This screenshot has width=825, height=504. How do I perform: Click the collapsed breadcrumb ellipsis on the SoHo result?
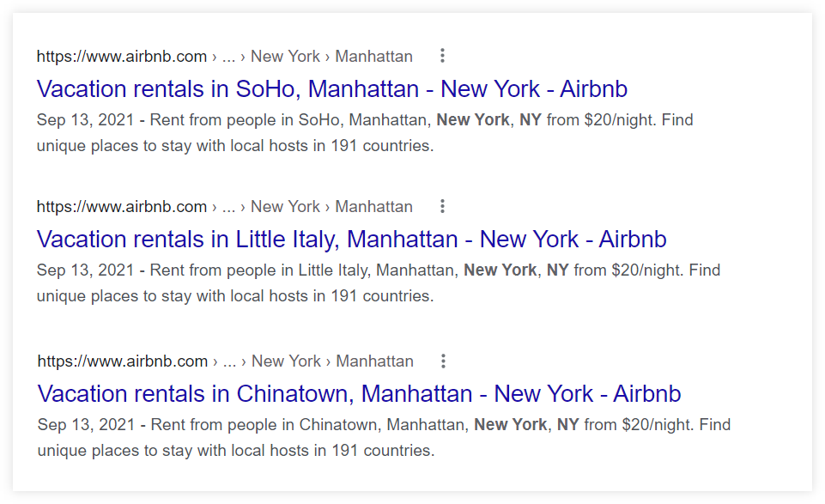[229, 56]
